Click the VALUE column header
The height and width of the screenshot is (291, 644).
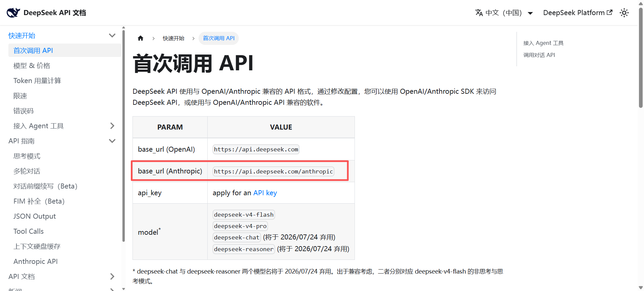(281, 127)
